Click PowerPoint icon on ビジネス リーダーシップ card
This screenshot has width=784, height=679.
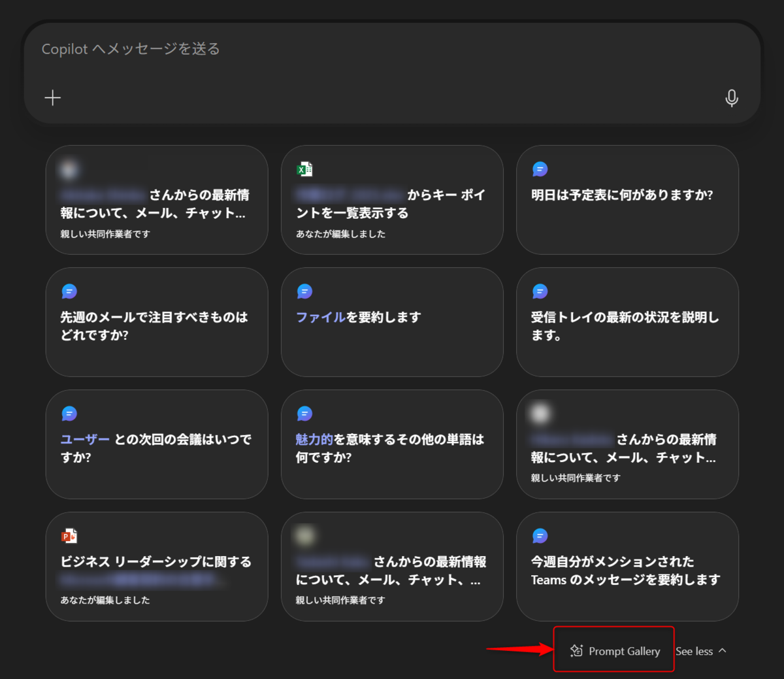[69, 536]
